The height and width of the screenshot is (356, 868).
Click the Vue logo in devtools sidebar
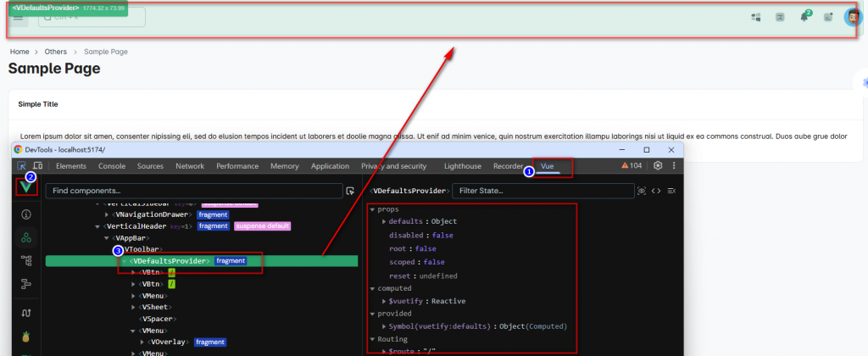click(26, 186)
